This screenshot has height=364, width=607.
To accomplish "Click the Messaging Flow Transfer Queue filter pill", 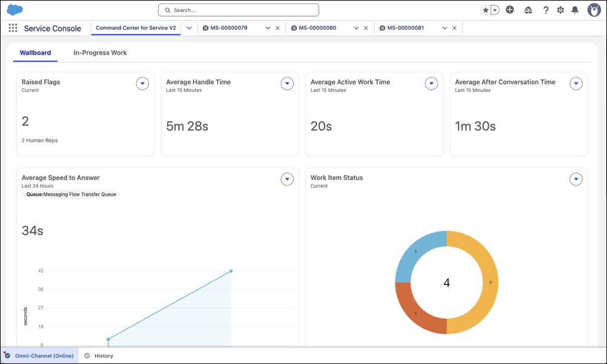I will click(71, 194).
